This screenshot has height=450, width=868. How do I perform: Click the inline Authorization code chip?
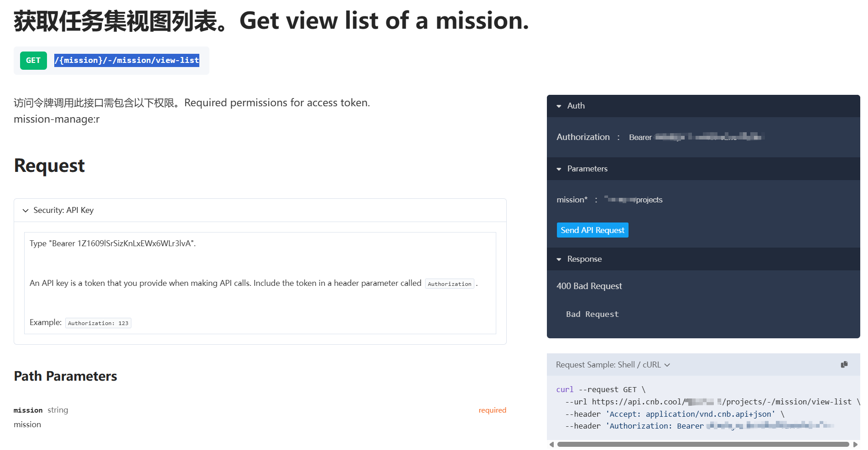click(x=449, y=284)
